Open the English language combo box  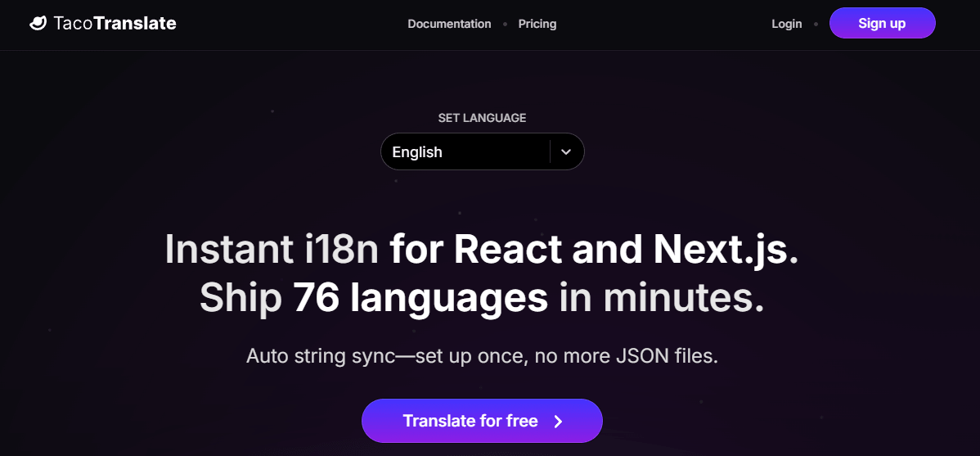coord(482,151)
